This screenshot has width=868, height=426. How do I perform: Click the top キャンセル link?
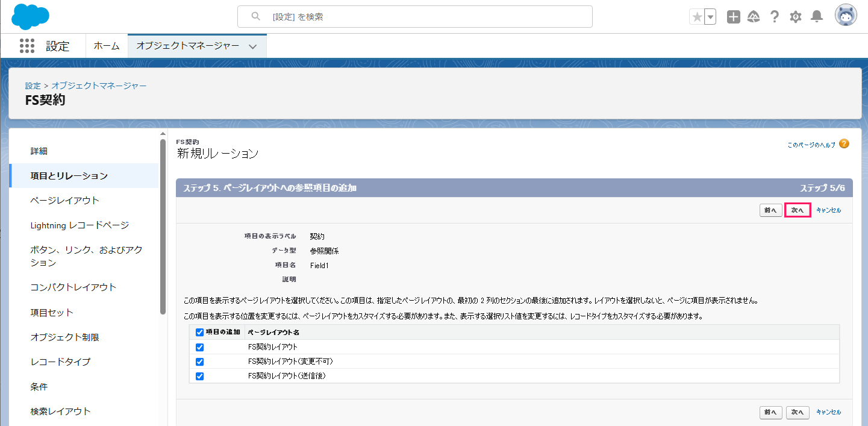click(x=828, y=210)
